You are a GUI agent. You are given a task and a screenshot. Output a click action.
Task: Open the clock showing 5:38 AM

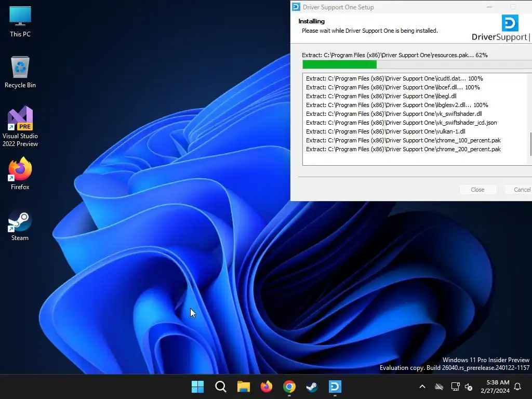(x=495, y=387)
